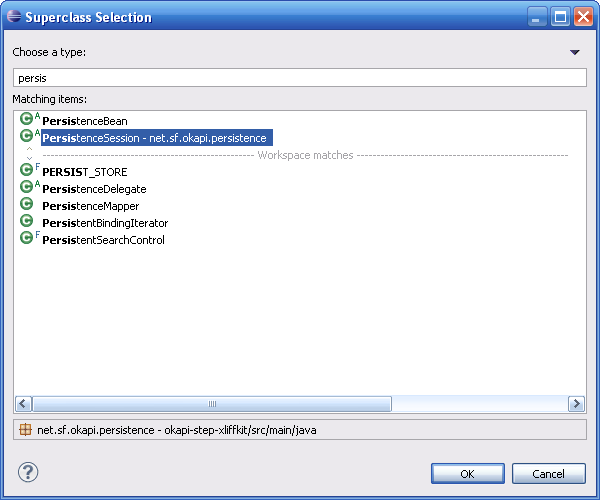600x500 pixels.
Task: Click the package path text in status line
Action: pyautogui.click(x=176, y=430)
